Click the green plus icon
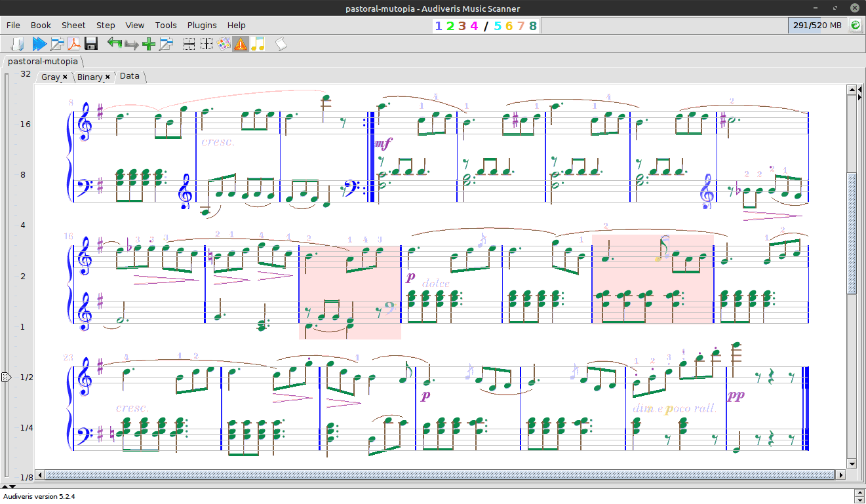 tap(149, 44)
